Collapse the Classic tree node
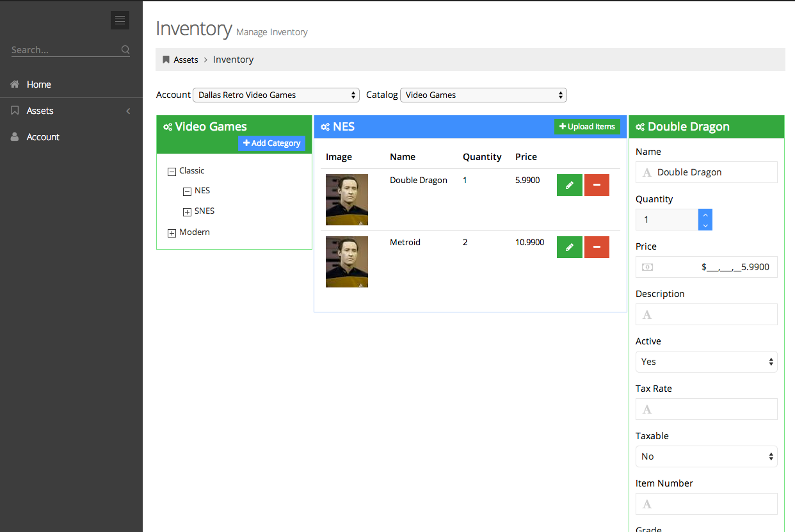This screenshot has height=532, width=795. point(172,172)
